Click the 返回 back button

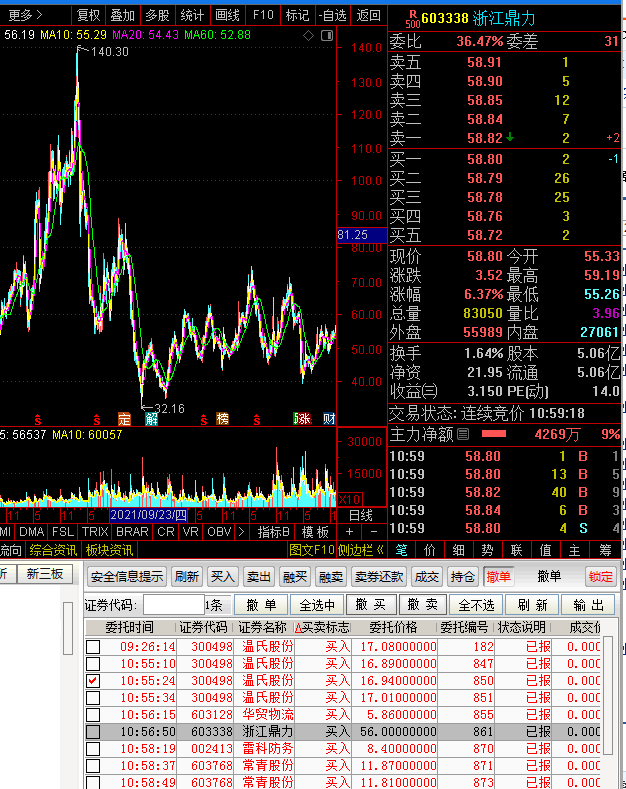pyautogui.click(x=369, y=15)
